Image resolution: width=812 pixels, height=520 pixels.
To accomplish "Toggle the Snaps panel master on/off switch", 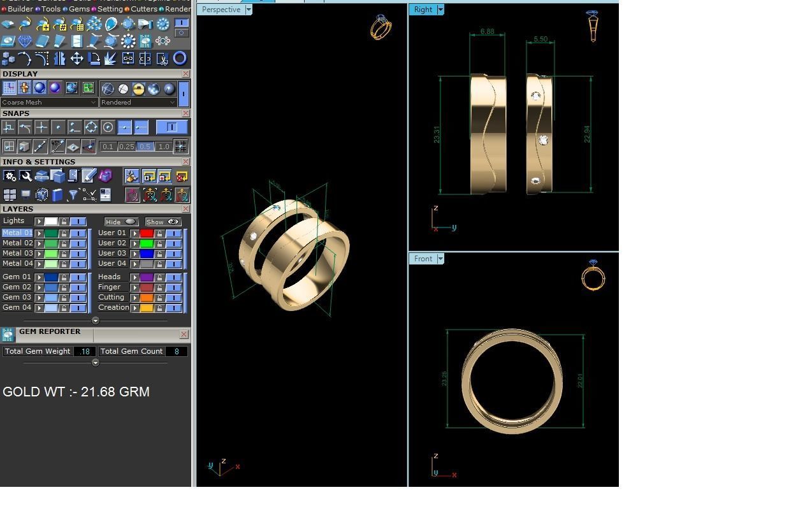I will [x=171, y=127].
